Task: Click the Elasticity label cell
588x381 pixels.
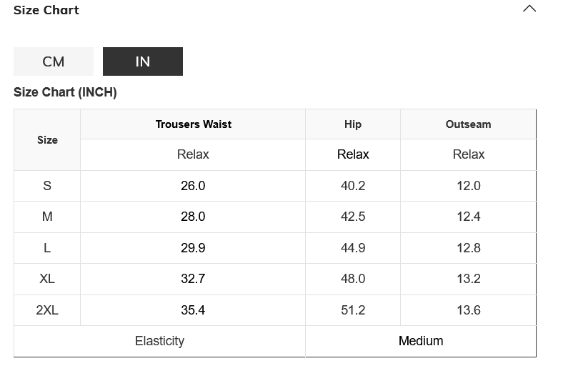Action: 159,341
